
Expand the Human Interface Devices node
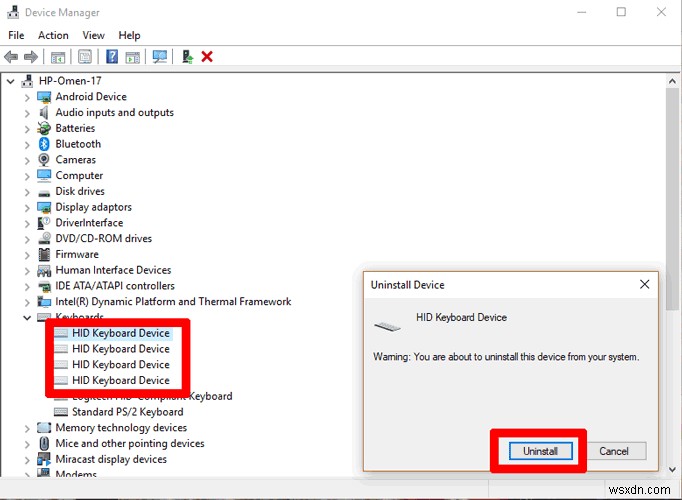tap(27, 271)
